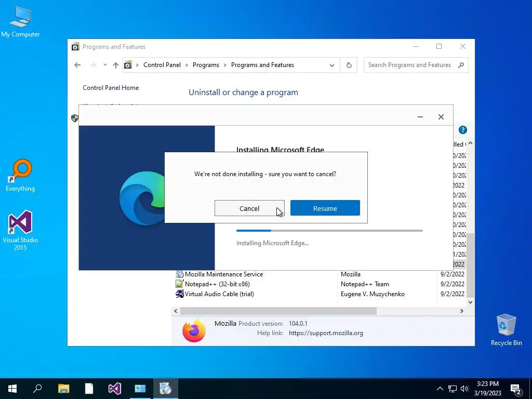Click the Resume button
Viewport: 532px width, 399px height.
tap(325, 208)
